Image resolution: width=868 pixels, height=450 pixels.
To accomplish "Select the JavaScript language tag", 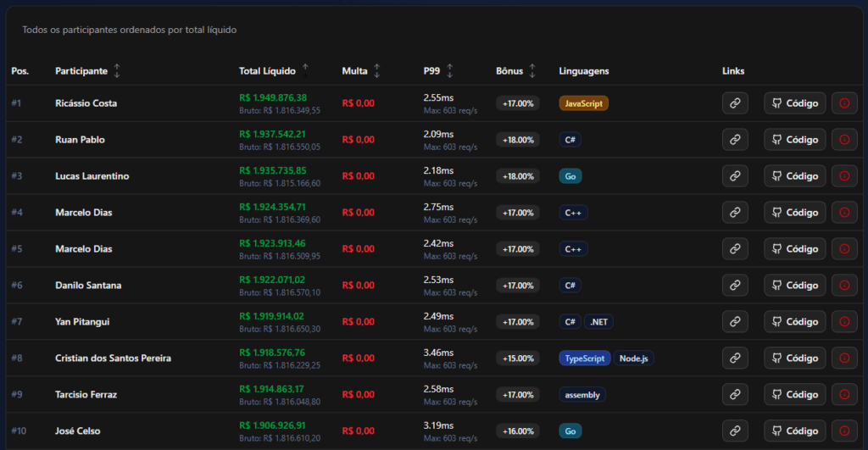I will click(x=583, y=103).
